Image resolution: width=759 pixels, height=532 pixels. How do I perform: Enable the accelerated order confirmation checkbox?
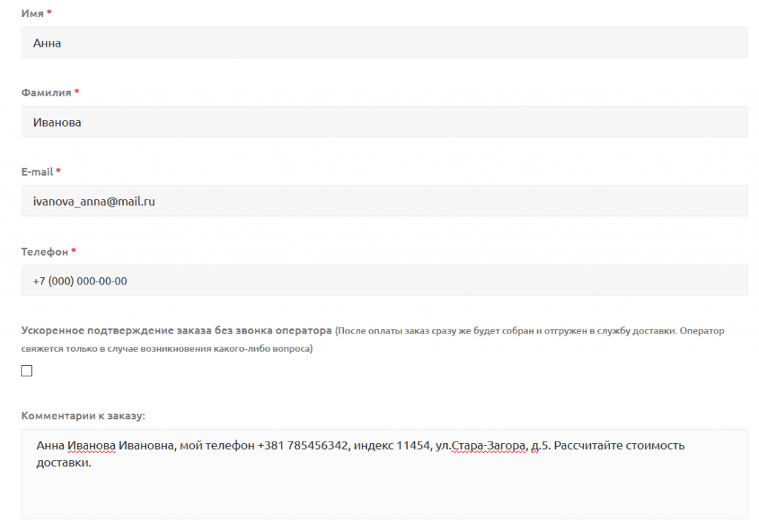click(27, 370)
